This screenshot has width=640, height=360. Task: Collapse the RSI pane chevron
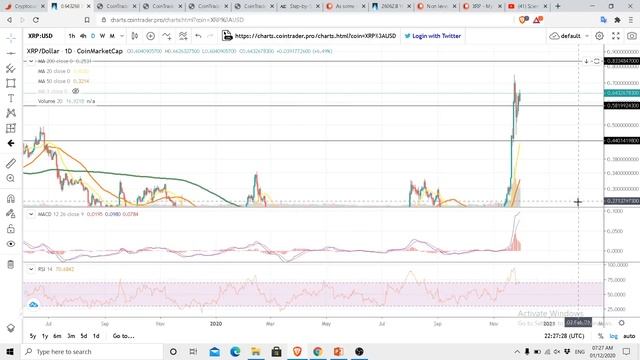[31, 269]
